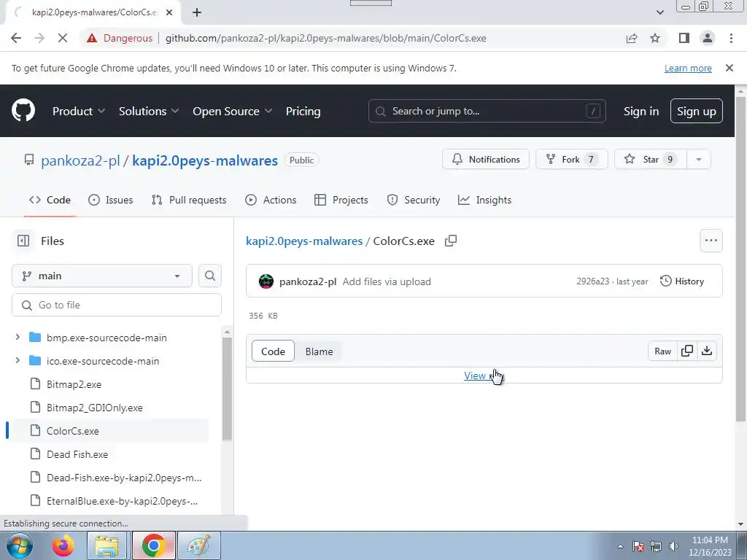The width and height of the screenshot is (747, 560).
Task: Stop loading the page
Action: 63,38
